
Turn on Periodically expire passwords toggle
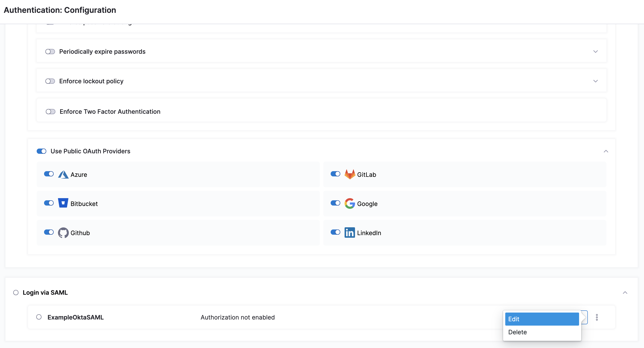coord(50,52)
